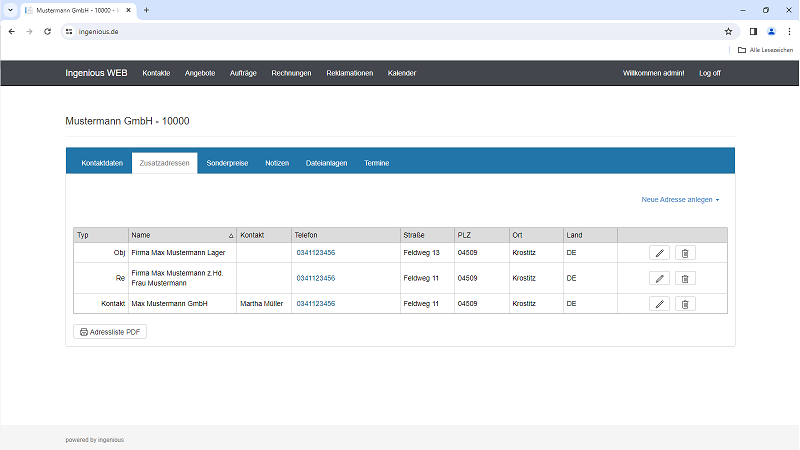800x450 pixels.
Task: Open the Angebote menu
Action: coord(200,73)
